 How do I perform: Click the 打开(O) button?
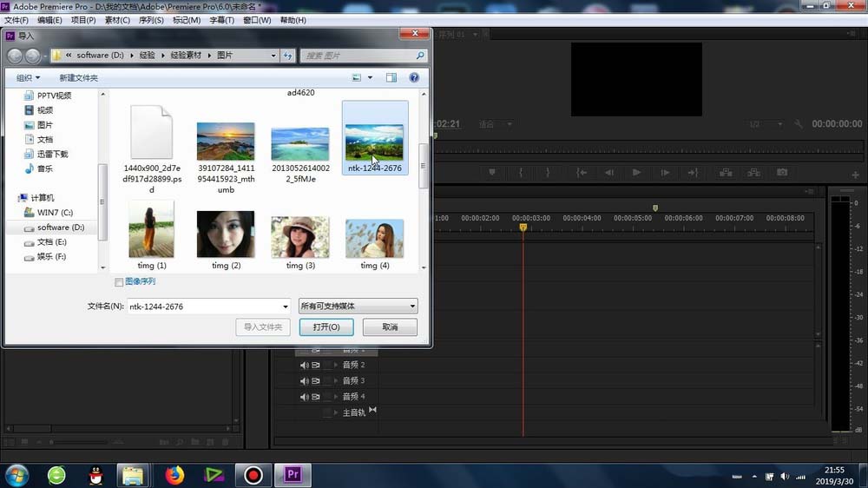click(326, 326)
